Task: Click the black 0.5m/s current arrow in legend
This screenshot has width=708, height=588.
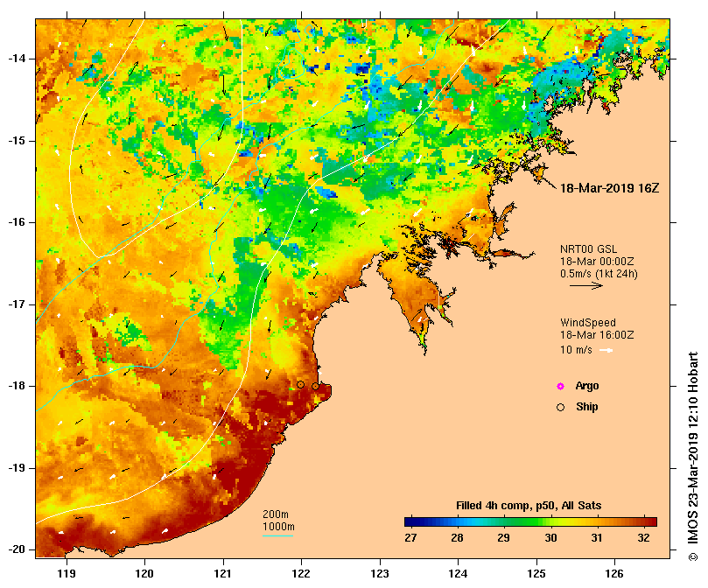Action: (x=586, y=285)
